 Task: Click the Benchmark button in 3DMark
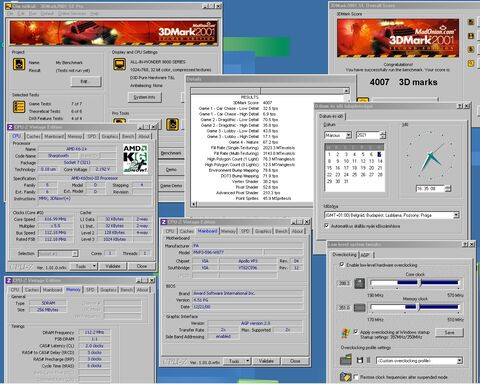pos(171,153)
